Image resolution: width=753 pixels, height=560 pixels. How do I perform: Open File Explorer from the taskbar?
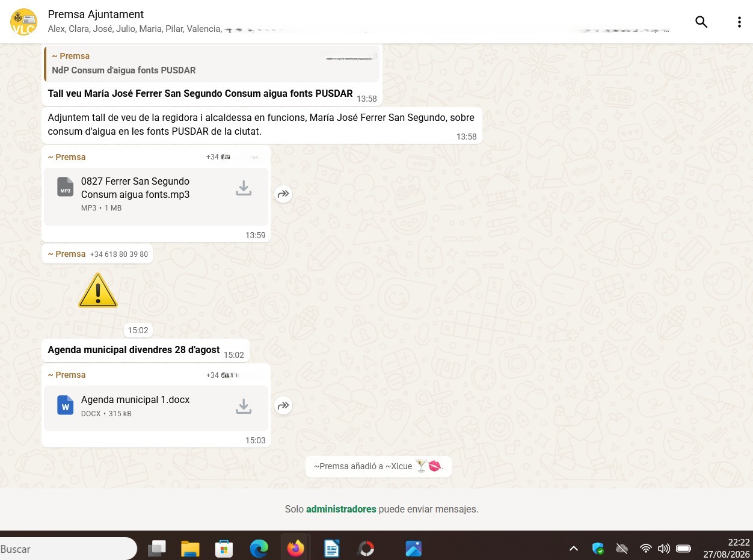pyautogui.click(x=190, y=549)
